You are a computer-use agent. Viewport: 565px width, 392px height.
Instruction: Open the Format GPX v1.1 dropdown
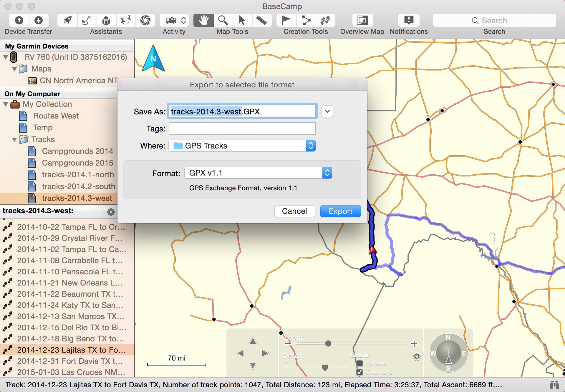[x=258, y=173]
